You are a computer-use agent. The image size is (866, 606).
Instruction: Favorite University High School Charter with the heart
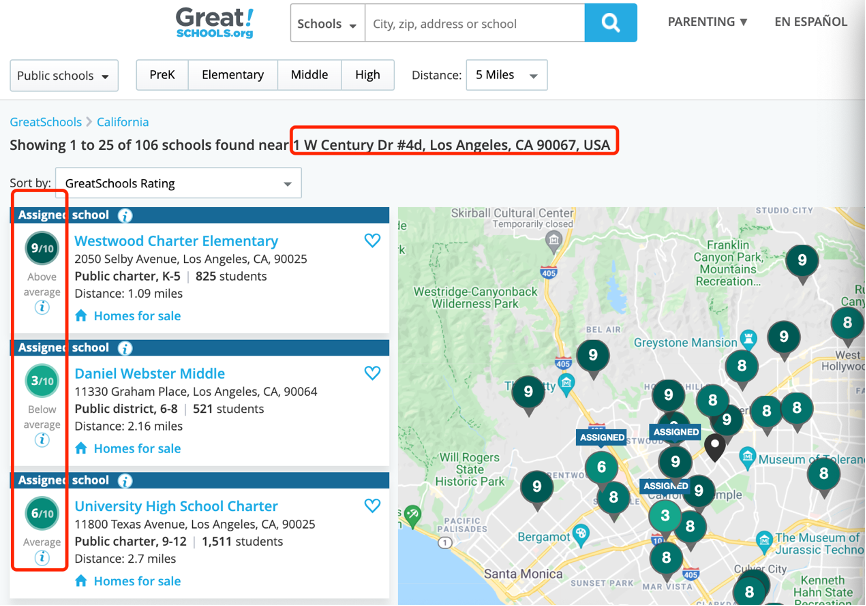click(x=372, y=505)
